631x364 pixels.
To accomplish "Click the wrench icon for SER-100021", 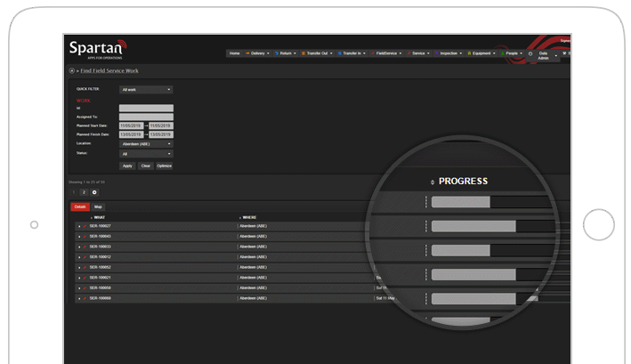I will point(85,278).
